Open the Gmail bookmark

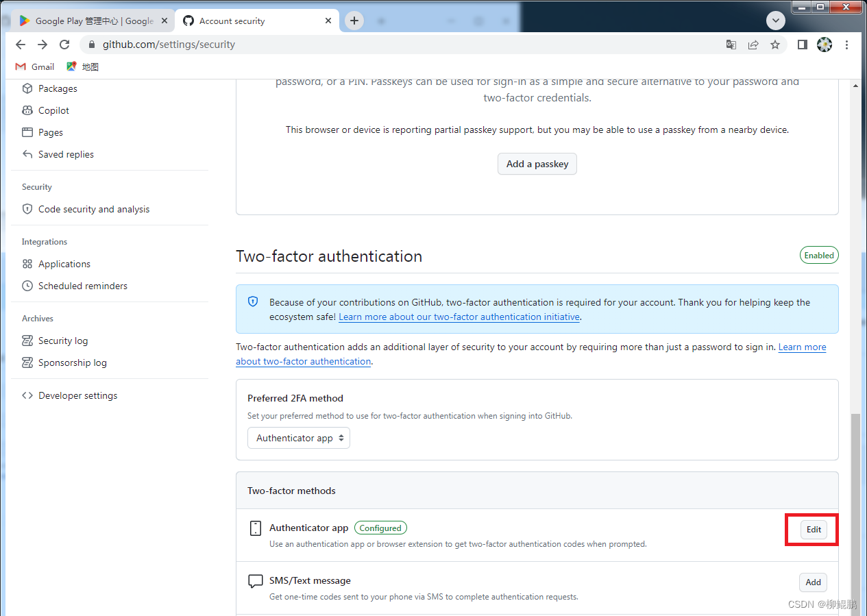pyautogui.click(x=34, y=66)
